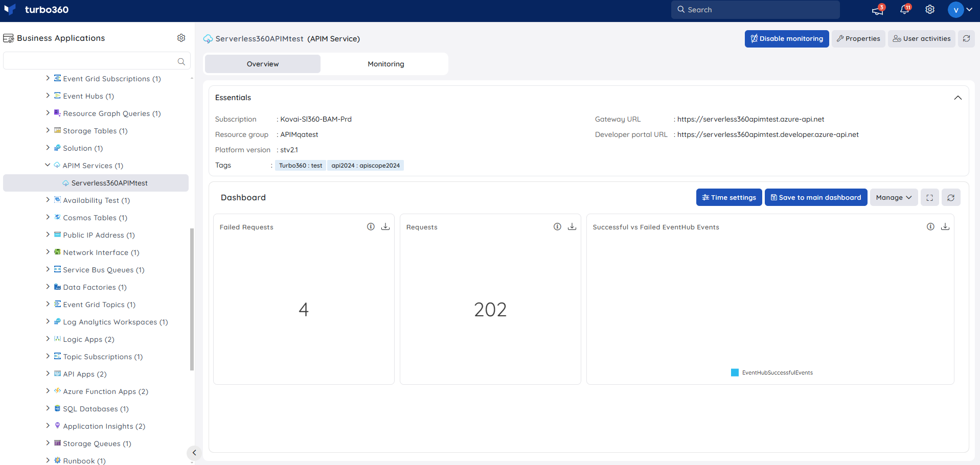Expand Event Grid Subscriptions node
The width and height of the screenshot is (980, 465).
[x=48, y=78]
